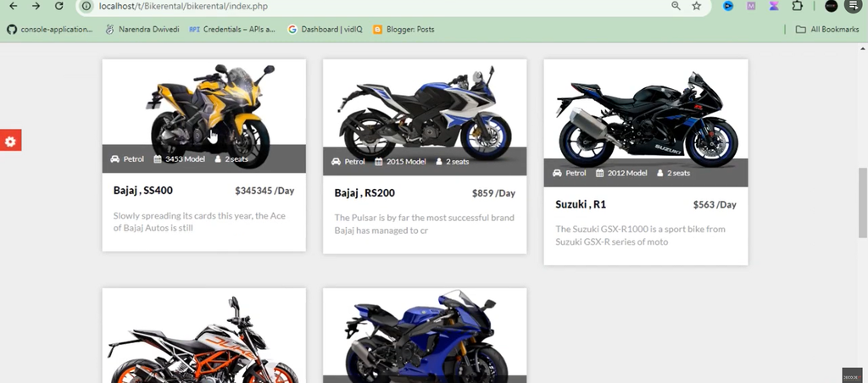The height and width of the screenshot is (383, 868).
Task: Select the person icon on the RS200 card
Action: pyautogui.click(x=439, y=162)
